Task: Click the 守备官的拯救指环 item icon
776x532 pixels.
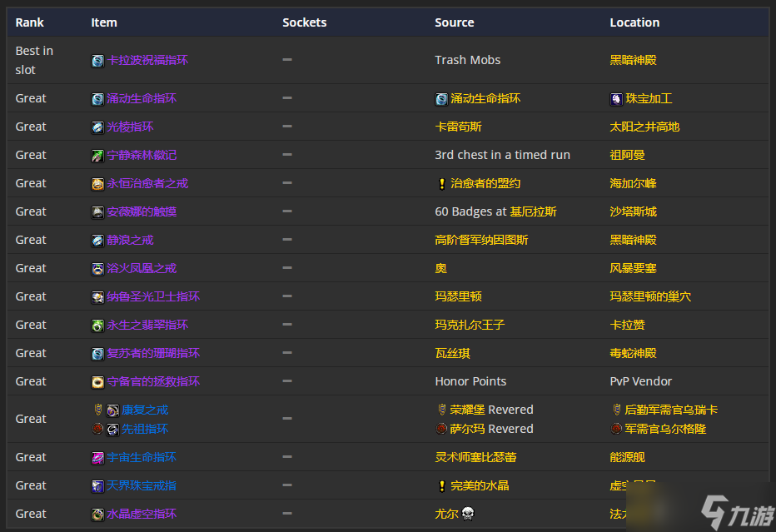Action: coord(97,382)
